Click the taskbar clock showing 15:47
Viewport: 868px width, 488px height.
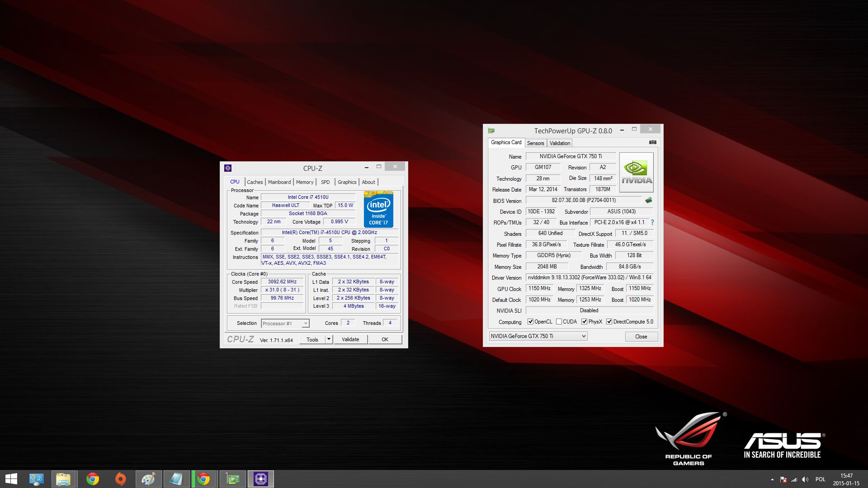(x=846, y=479)
